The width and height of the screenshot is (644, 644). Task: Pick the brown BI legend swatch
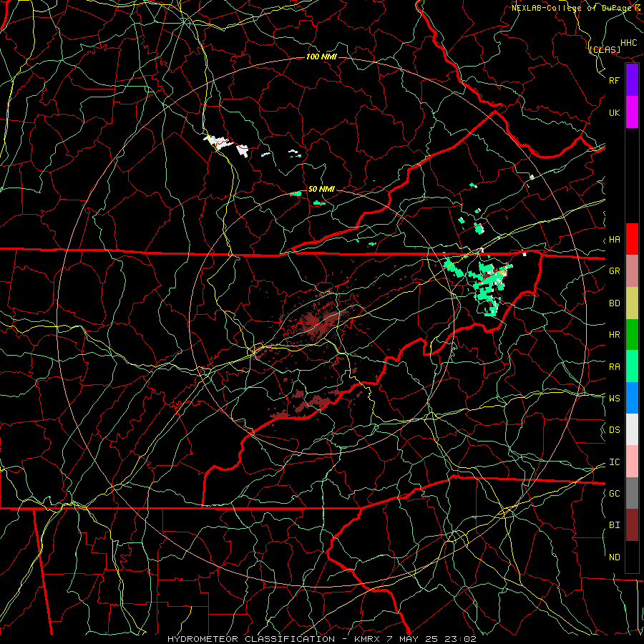pos(632,525)
